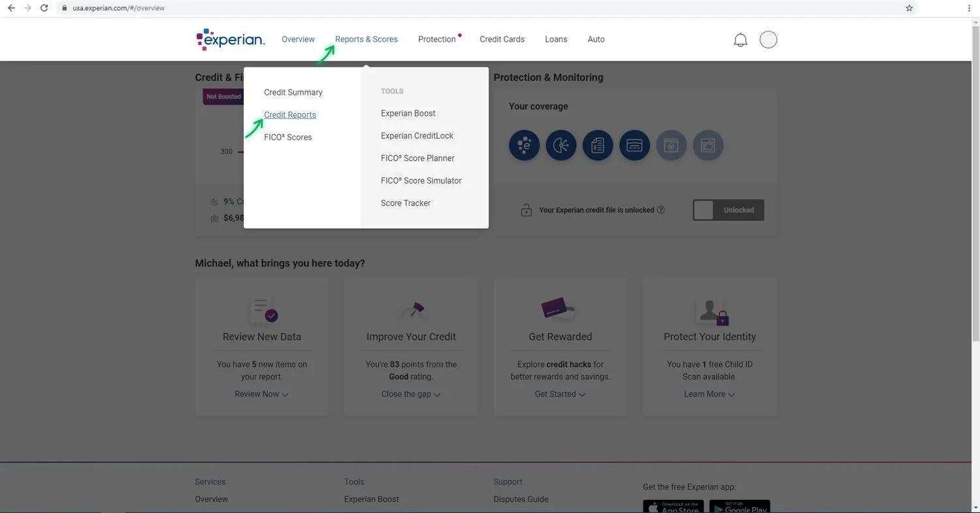Click 'Your Experian credit file is unlocked' text
980x513 pixels.
[596, 210]
